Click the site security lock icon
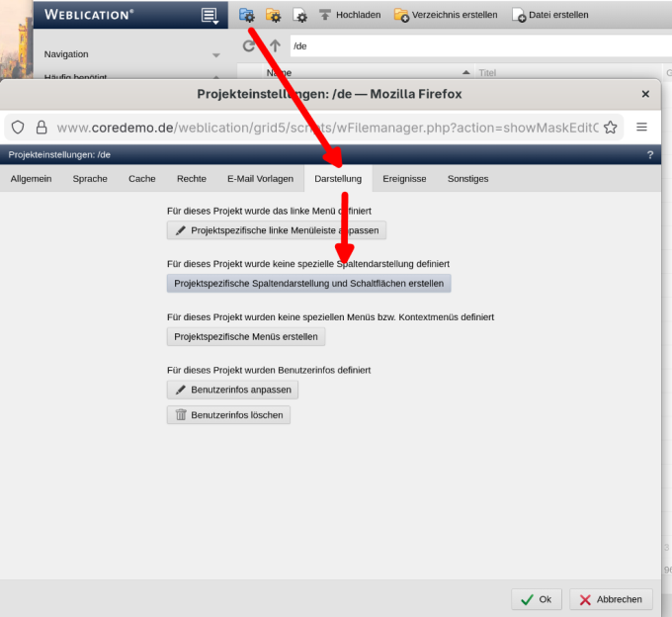 click(42, 128)
